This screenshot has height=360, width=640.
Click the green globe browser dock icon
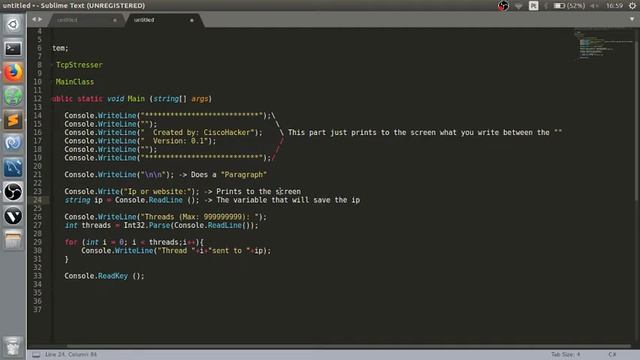[x=13, y=96]
